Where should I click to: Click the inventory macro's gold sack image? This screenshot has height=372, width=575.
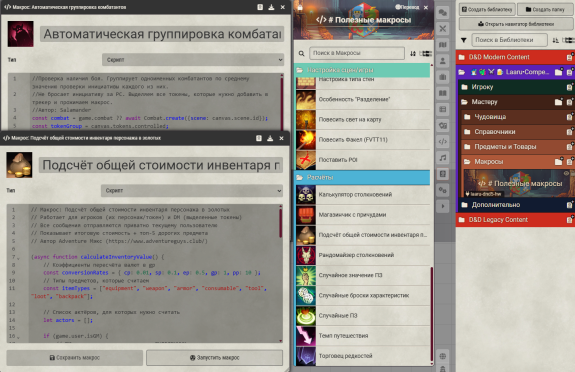tap(19, 165)
